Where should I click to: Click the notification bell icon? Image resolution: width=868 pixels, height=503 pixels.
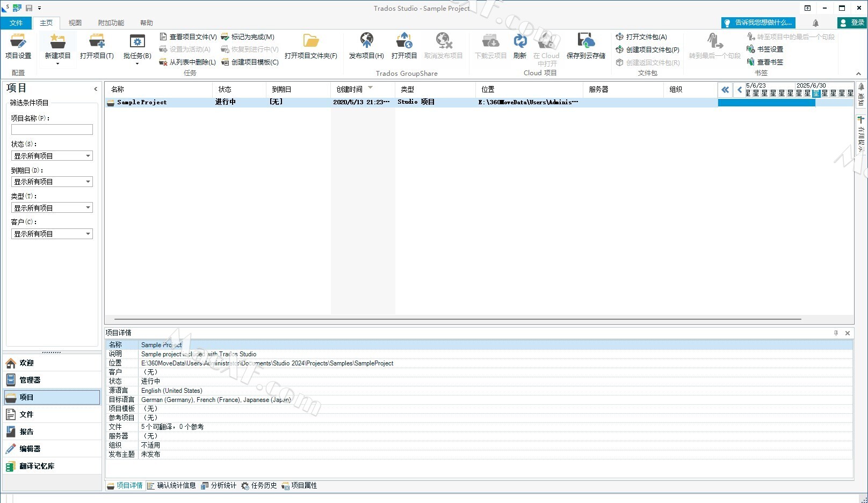[x=815, y=23]
